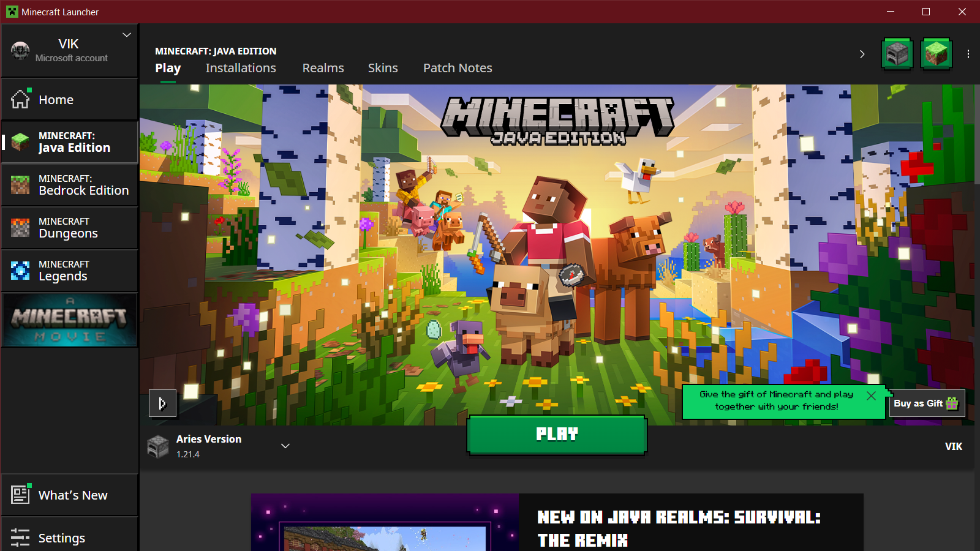Open the Home page in sidebar
This screenshot has height=551, width=980.
point(69,99)
